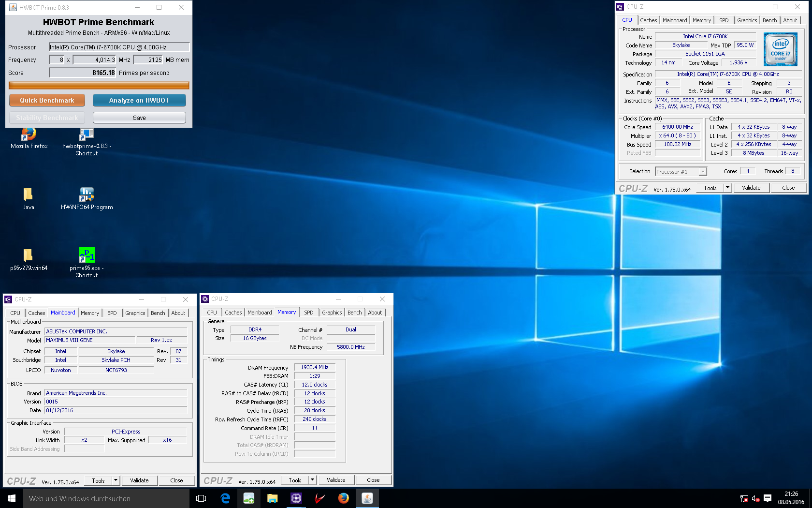Open Task View in taskbar

click(x=201, y=498)
